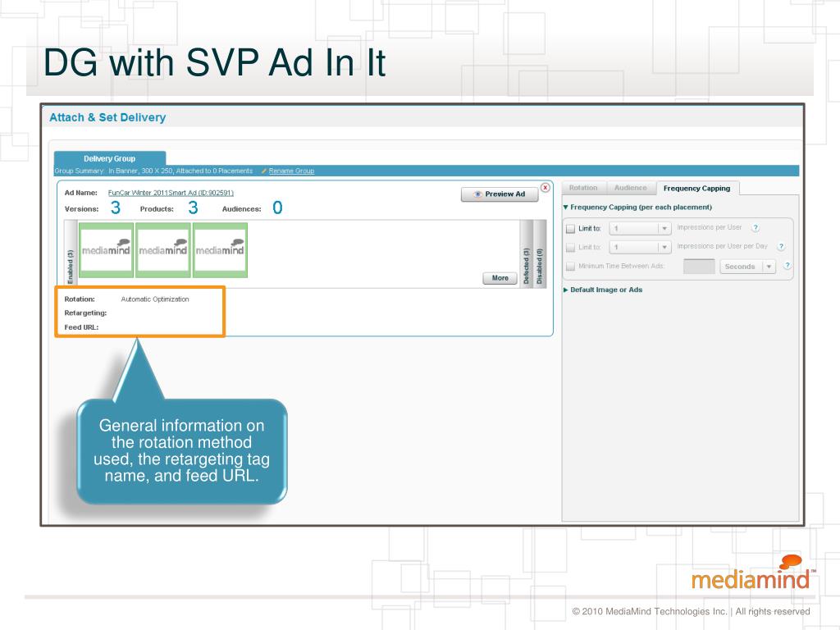Screen dimensions: 840x630
Task: Click the Retargeting: label
Action: point(85,313)
